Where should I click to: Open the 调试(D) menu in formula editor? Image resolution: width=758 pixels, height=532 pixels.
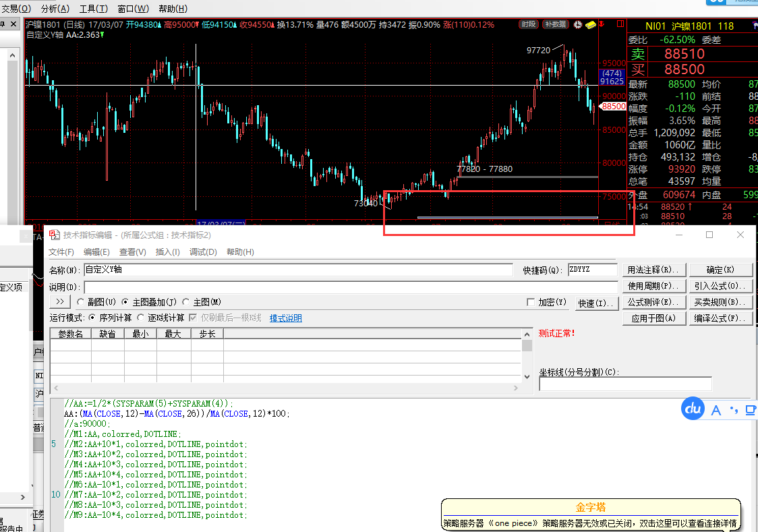pos(203,252)
